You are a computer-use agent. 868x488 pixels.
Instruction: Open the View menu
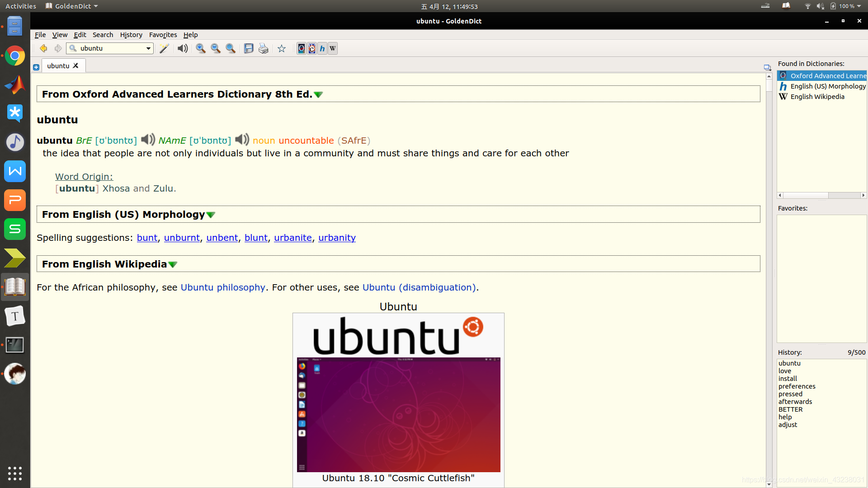(60, 35)
